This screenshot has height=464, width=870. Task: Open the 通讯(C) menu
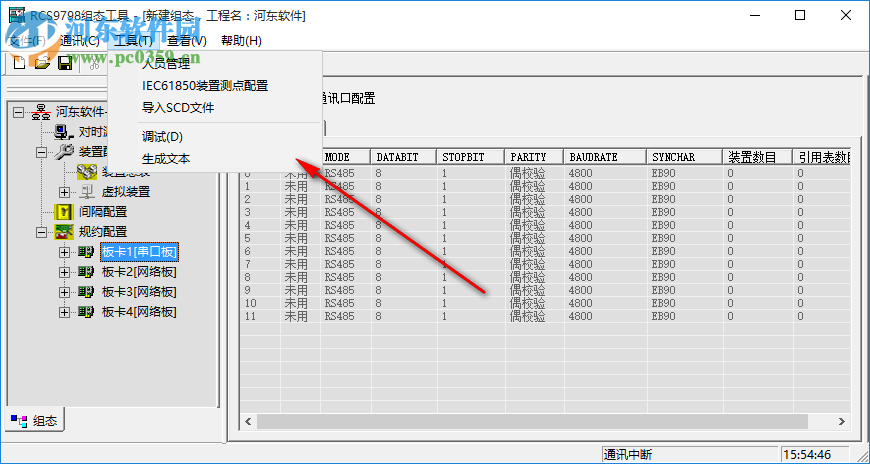click(x=79, y=41)
